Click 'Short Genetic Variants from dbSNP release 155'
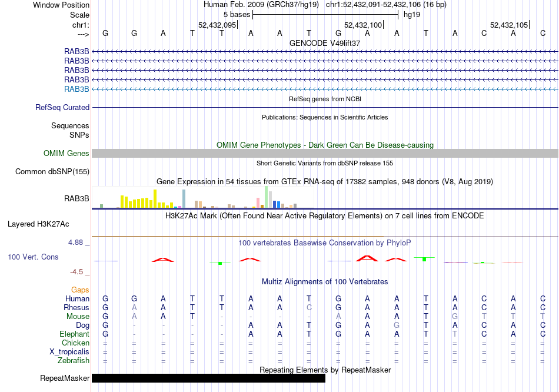Viewport: 559px width, 392px height. point(325,164)
